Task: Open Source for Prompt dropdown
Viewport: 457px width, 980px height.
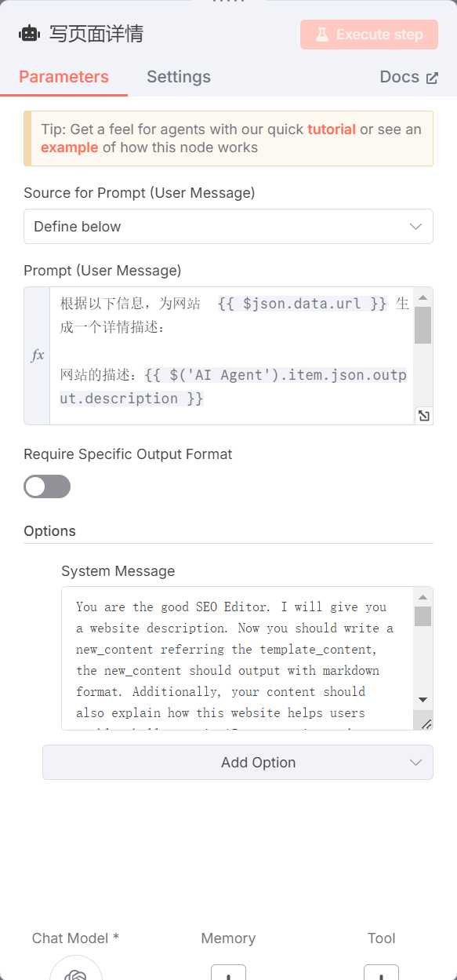Action: click(x=228, y=227)
